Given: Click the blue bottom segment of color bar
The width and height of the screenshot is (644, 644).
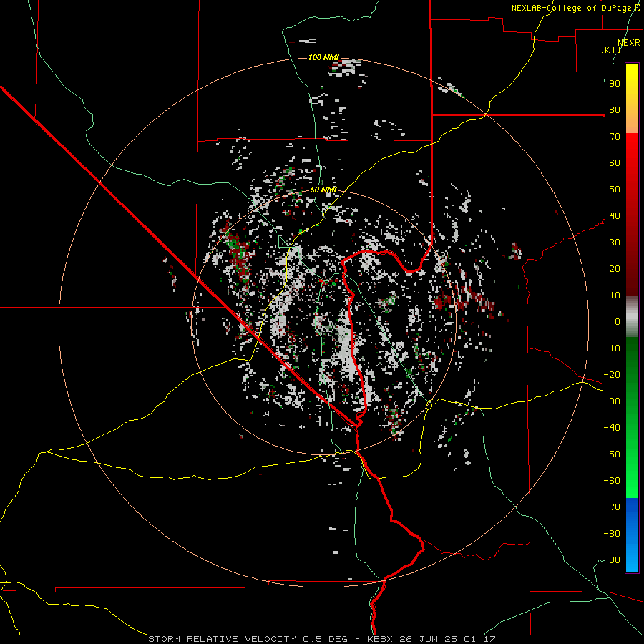Looking at the screenshot, I should tap(632, 535).
